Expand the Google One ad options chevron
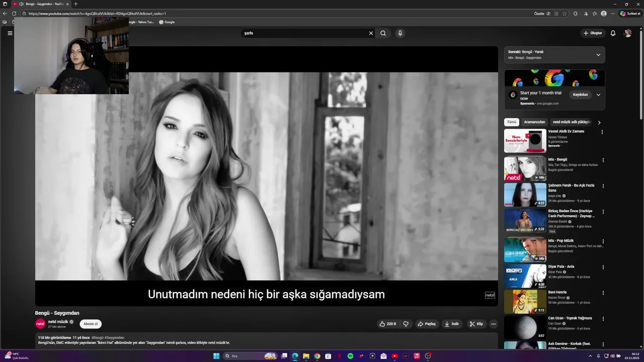The image size is (644, 362). [598, 95]
